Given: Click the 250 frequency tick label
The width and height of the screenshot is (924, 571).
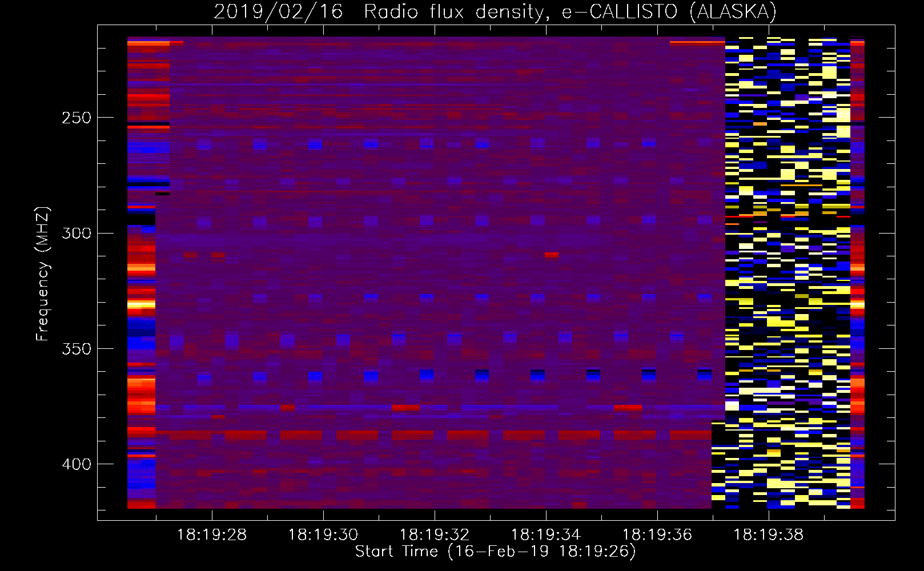Looking at the screenshot, I should 76,118.
